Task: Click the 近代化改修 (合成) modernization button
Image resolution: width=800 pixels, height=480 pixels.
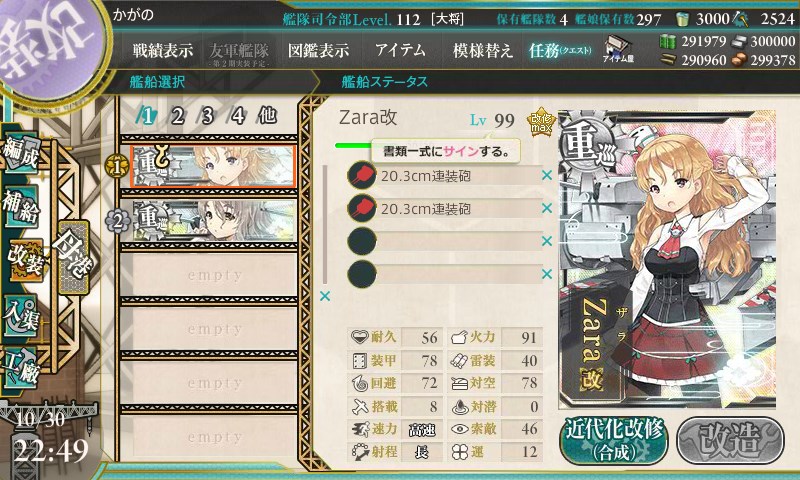Action: (x=614, y=440)
